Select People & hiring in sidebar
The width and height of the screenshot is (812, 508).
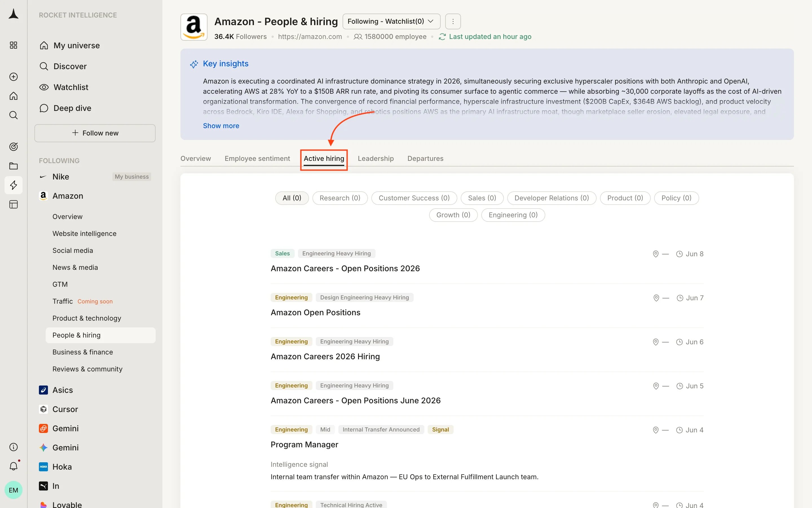(100, 335)
